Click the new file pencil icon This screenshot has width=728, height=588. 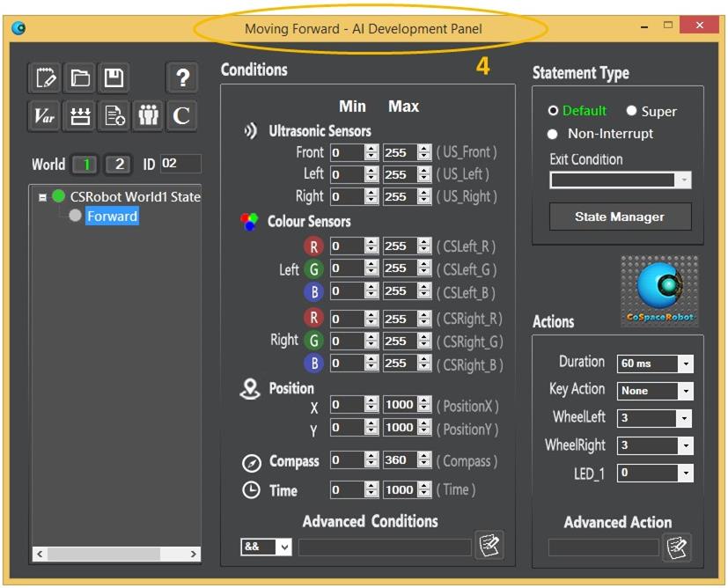pyautogui.click(x=44, y=78)
